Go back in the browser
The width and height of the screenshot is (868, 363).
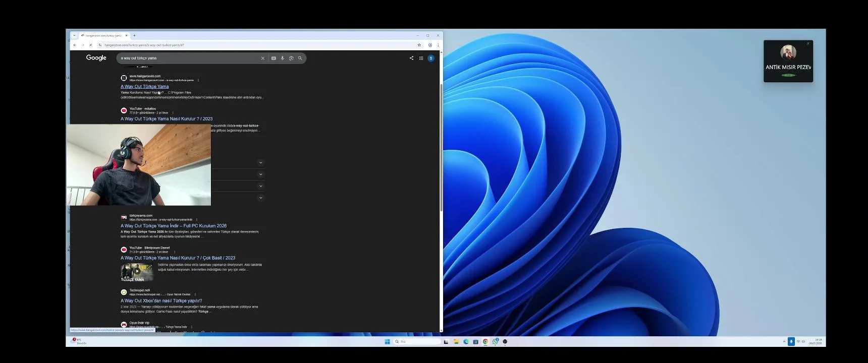click(x=75, y=45)
